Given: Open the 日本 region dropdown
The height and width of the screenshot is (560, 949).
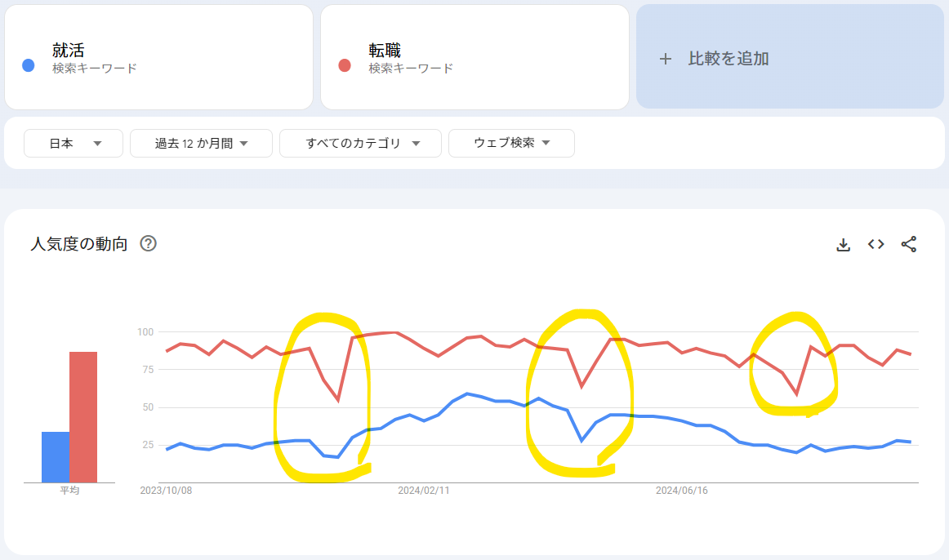Looking at the screenshot, I should pyautogui.click(x=74, y=144).
